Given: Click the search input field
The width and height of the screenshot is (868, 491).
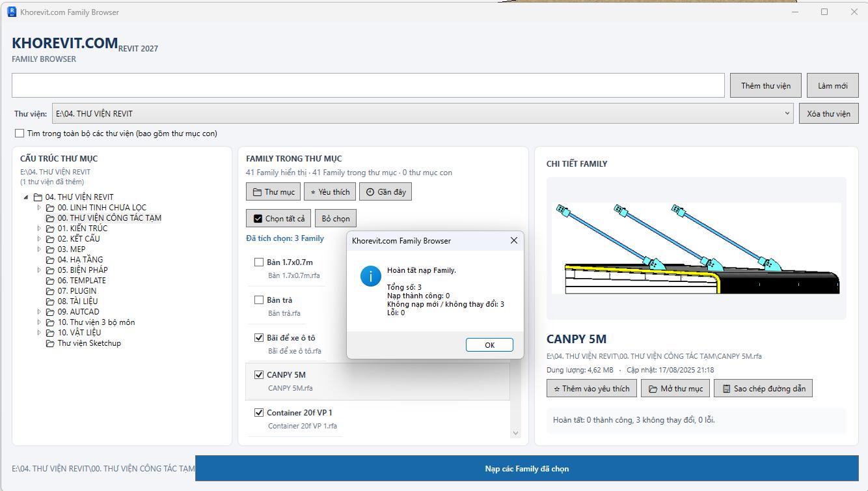Looking at the screenshot, I should click(368, 85).
